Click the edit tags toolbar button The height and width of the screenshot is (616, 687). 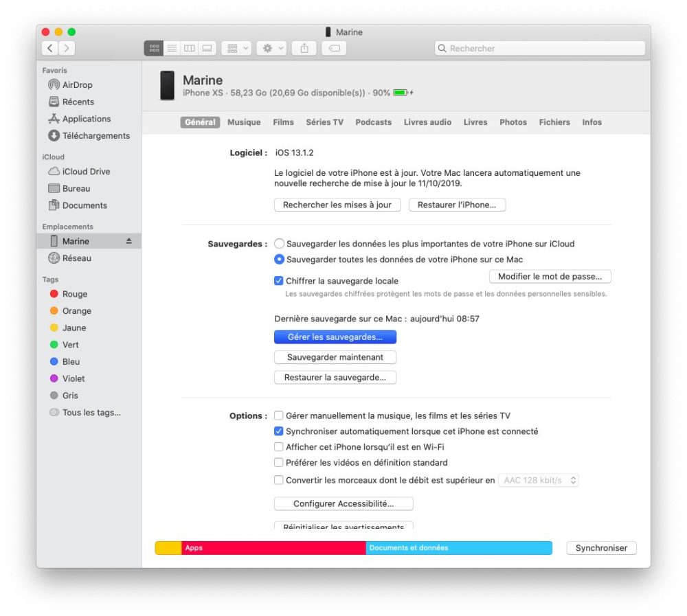[x=335, y=48]
